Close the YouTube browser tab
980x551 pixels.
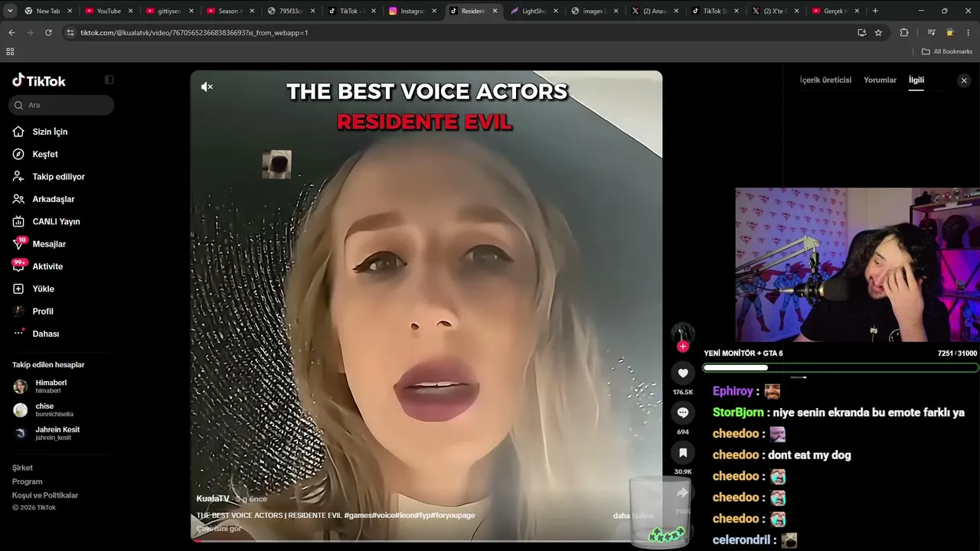[129, 11]
